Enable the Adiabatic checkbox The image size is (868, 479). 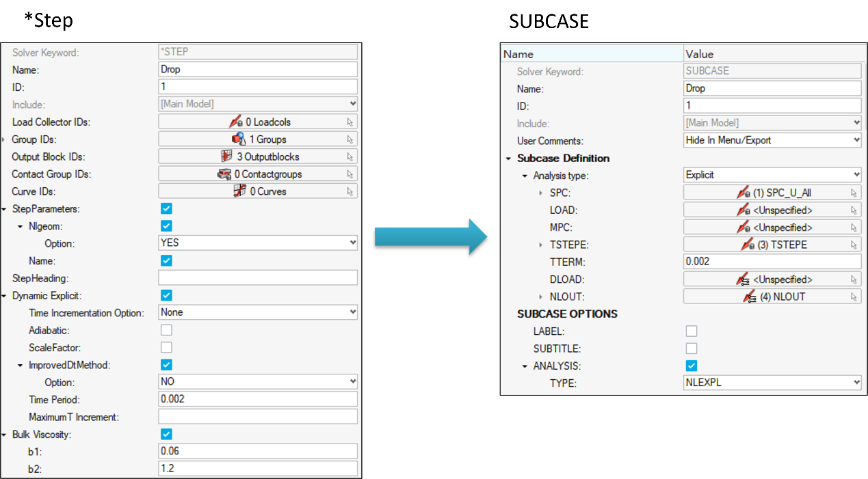pos(166,330)
